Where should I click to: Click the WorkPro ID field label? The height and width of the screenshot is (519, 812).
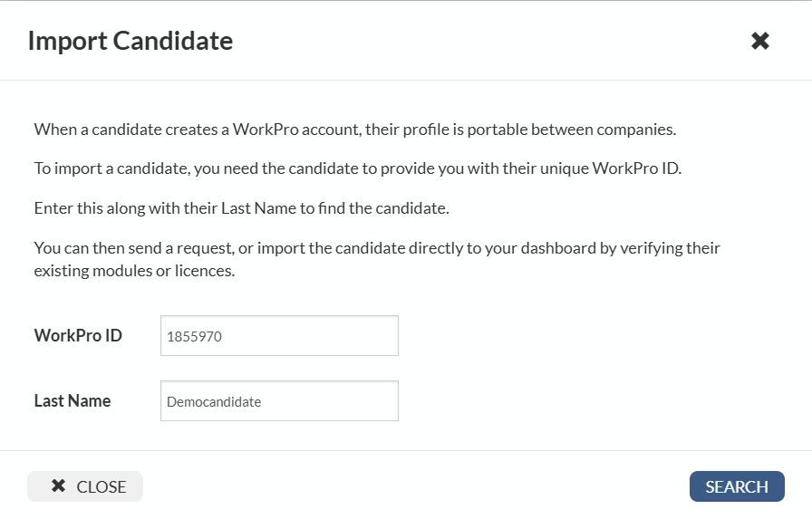[x=78, y=335]
